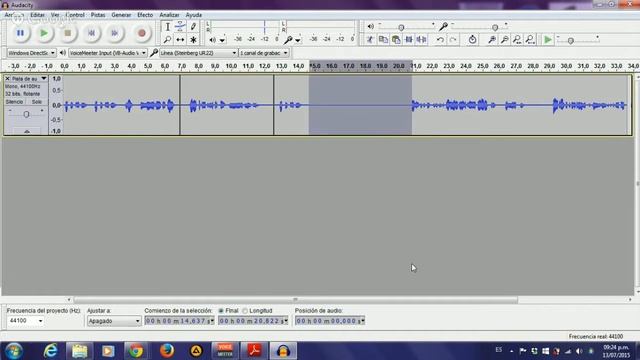The height and width of the screenshot is (360, 640).
Task: Open the Editar menu
Action: [37, 15]
